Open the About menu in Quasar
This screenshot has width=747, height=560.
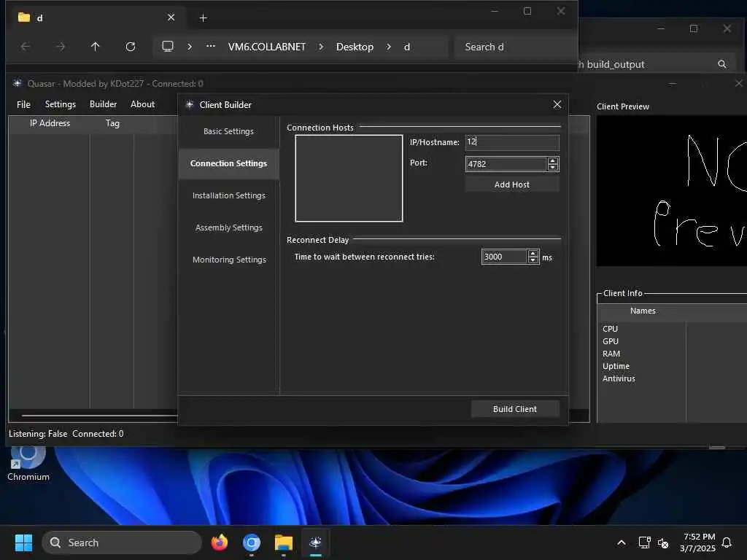coord(142,104)
